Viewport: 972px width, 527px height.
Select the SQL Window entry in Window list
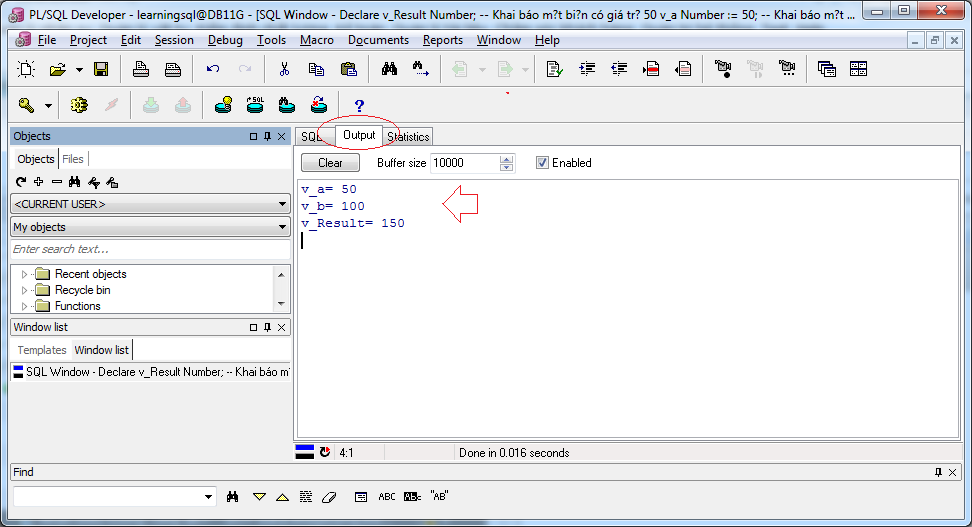coord(151,372)
